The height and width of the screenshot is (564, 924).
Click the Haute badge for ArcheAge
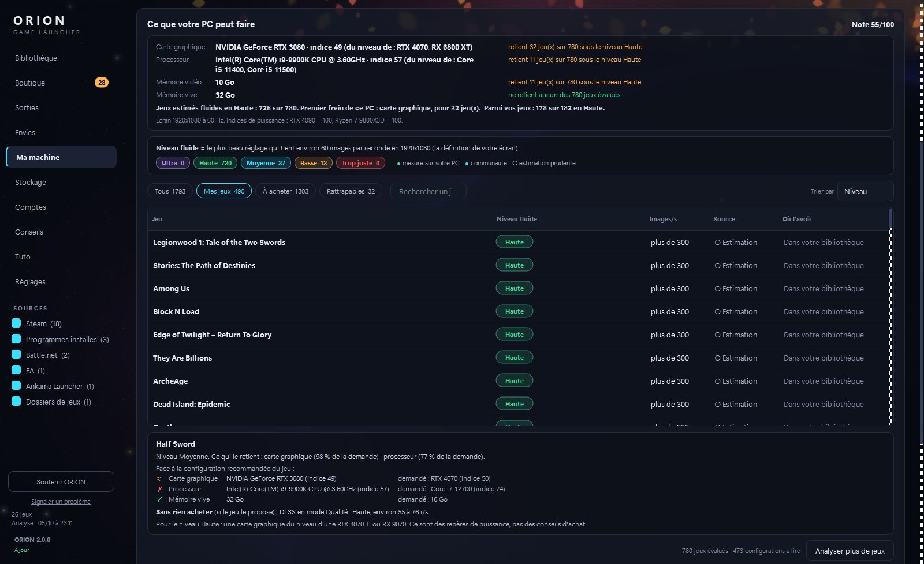[515, 381]
